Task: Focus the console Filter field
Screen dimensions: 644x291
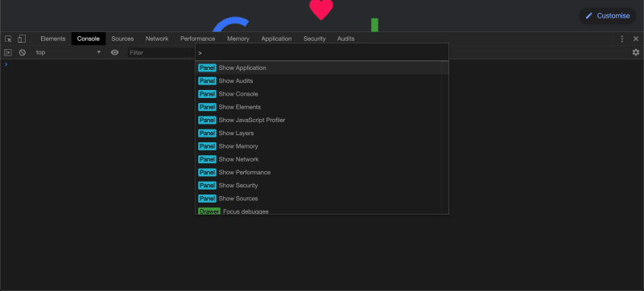Action: pos(160,52)
